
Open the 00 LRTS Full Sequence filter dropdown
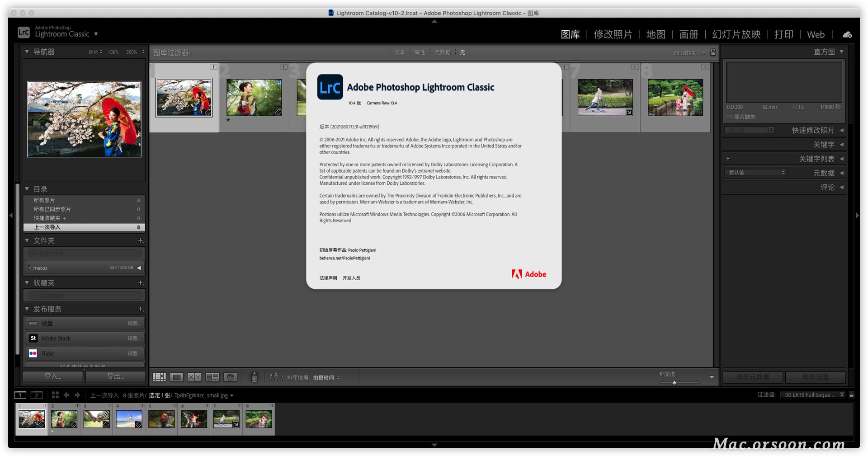pyautogui.click(x=812, y=395)
